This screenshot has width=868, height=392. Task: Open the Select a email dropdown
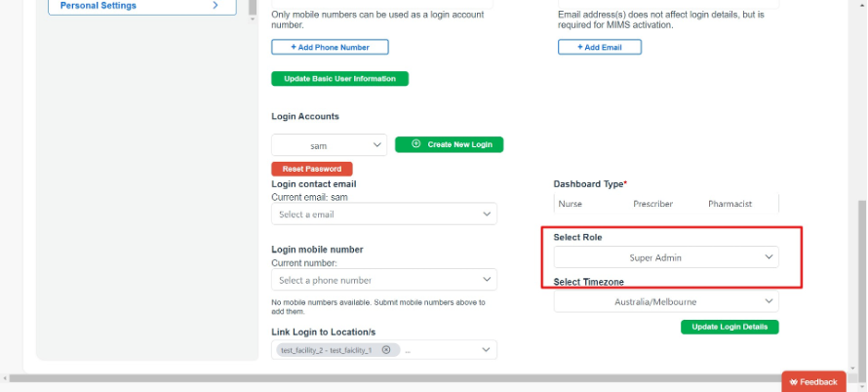click(x=384, y=214)
